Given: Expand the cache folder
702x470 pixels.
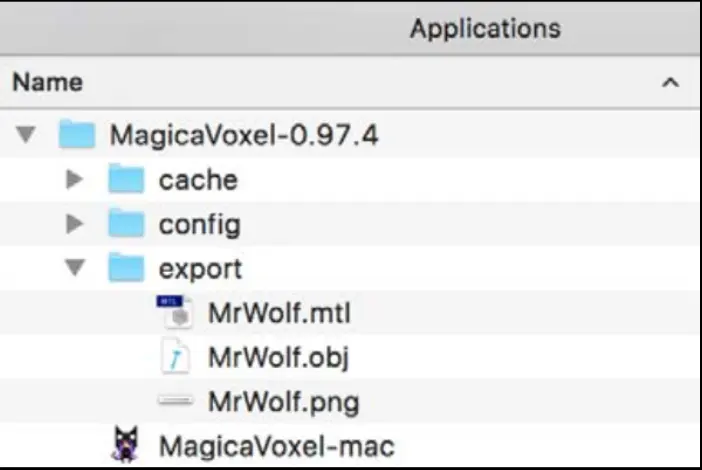Looking at the screenshot, I should pos(75,180).
